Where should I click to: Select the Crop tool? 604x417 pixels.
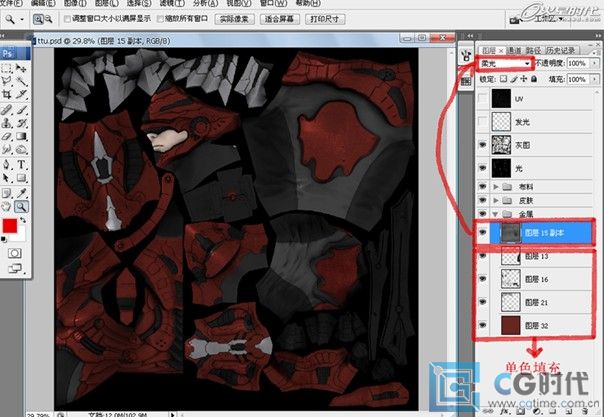(x=7, y=94)
